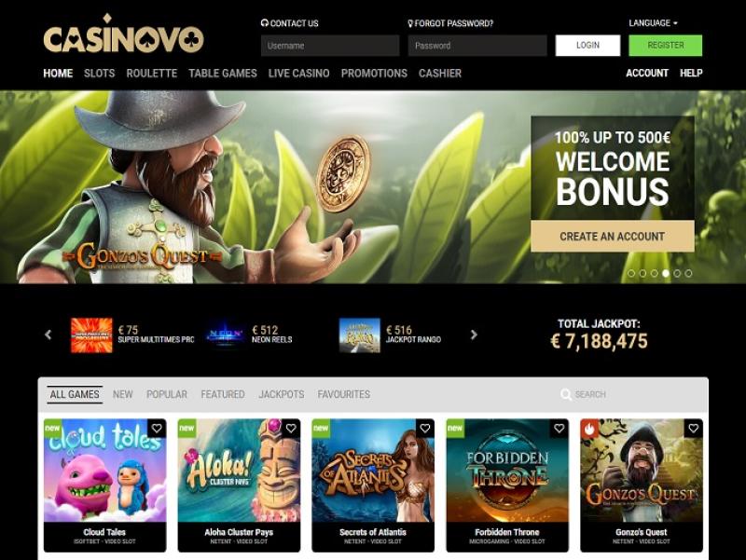Click the Casinovo logo
Image resolution: width=746 pixels, height=560 pixels.
(123, 34)
